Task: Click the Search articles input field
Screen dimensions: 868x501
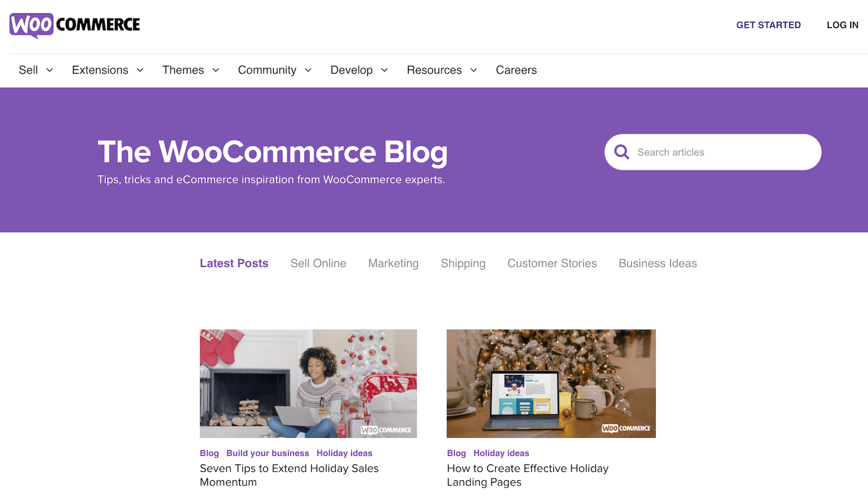Action: click(712, 152)
